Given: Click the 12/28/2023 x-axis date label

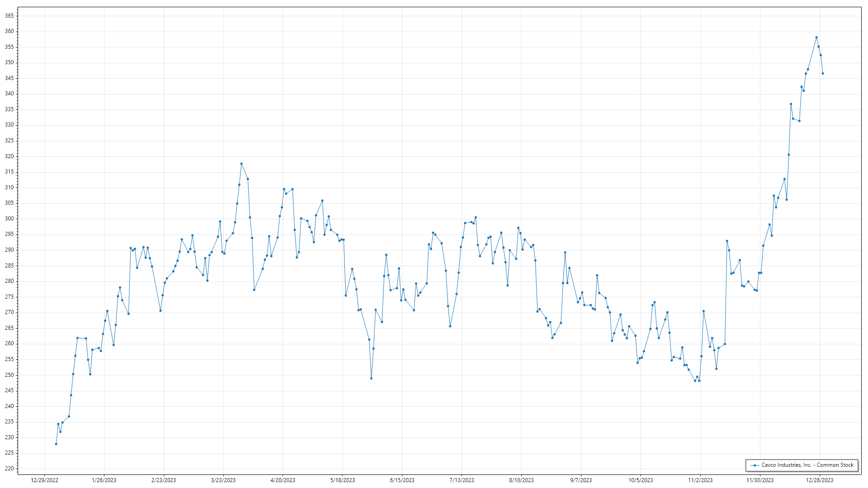Looking at the screenshot, I should [x=820, y=480].
